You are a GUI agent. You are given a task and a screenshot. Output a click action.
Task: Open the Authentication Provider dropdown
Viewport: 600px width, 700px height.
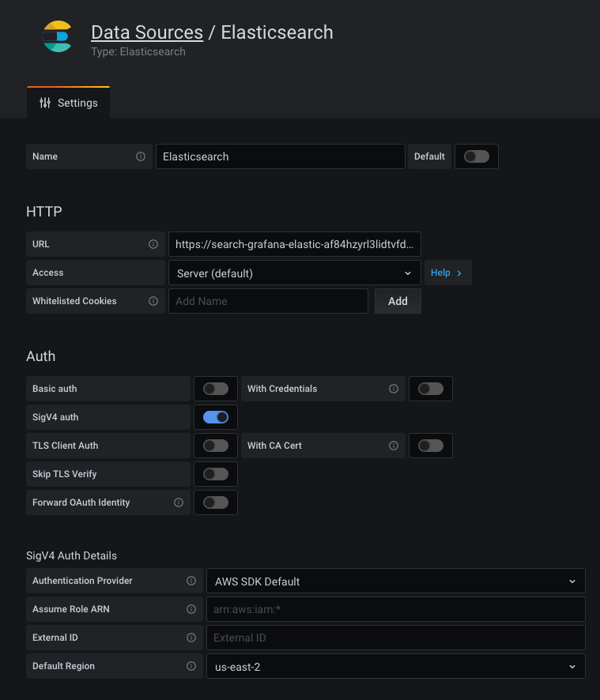pyautogui.click(x=395, y=581)
